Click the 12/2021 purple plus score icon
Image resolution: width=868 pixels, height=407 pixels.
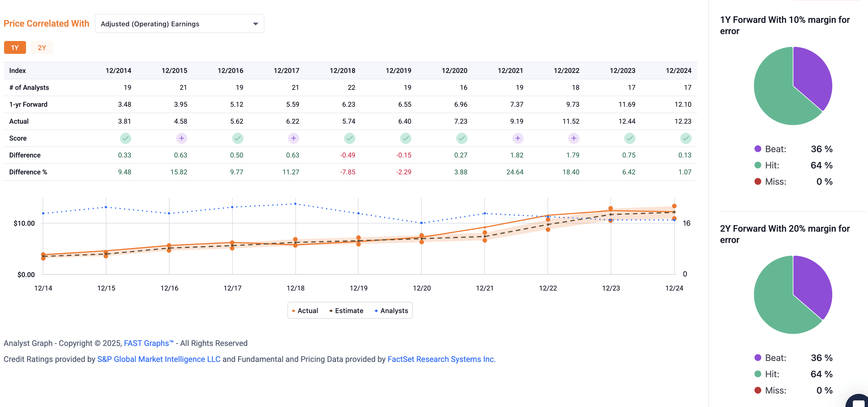[x=518, y=138]
